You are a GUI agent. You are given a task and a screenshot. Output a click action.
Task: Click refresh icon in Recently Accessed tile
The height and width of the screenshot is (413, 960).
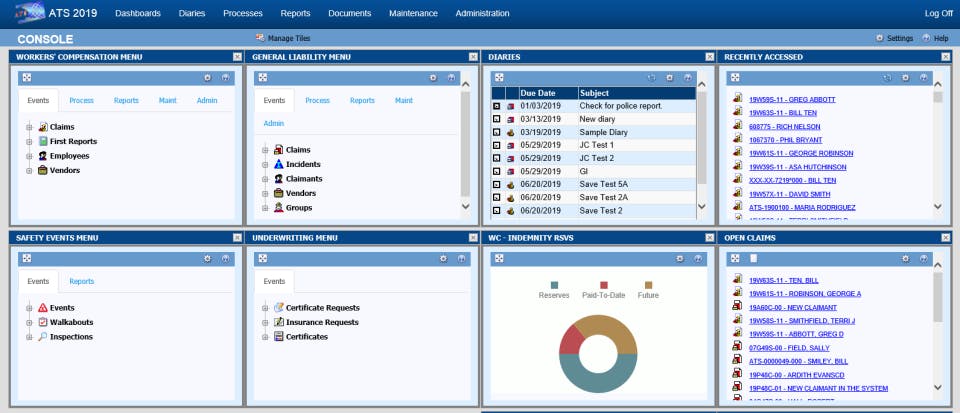coord(887,78)
